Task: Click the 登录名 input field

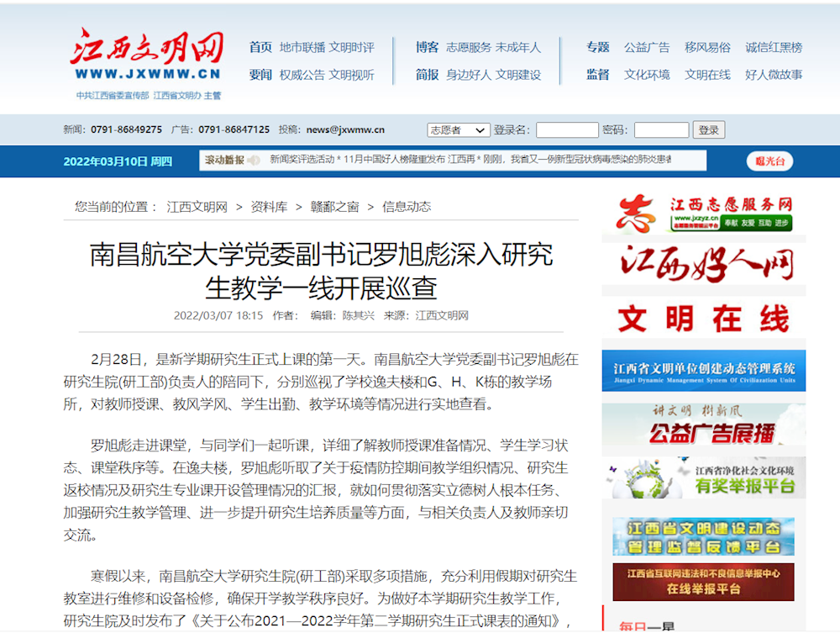Action: pos(567,130)
